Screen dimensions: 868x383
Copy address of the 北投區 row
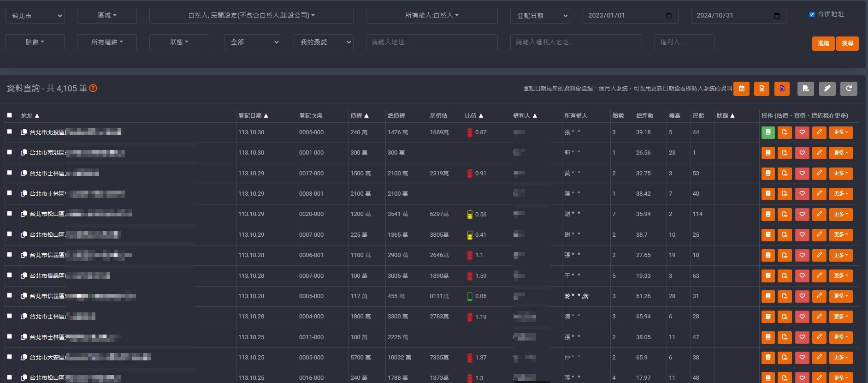pyautogui.click(x=24, y=132)
